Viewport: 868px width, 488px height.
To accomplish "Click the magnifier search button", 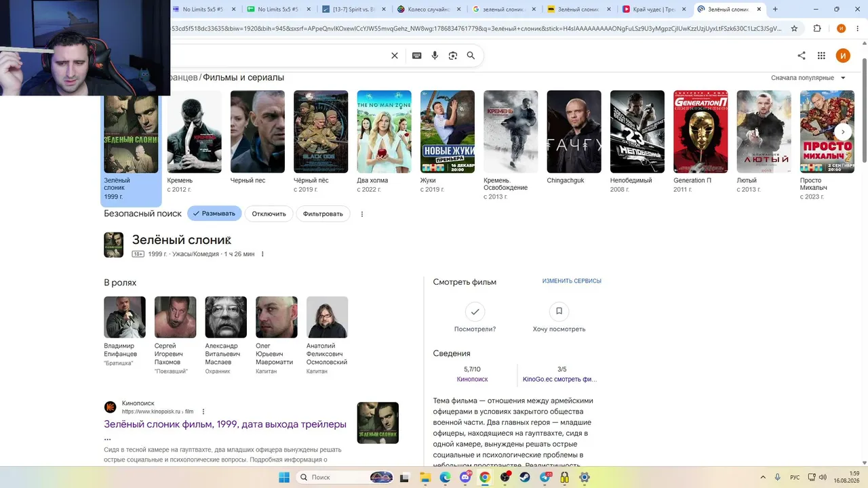I will tap(471, 56).
